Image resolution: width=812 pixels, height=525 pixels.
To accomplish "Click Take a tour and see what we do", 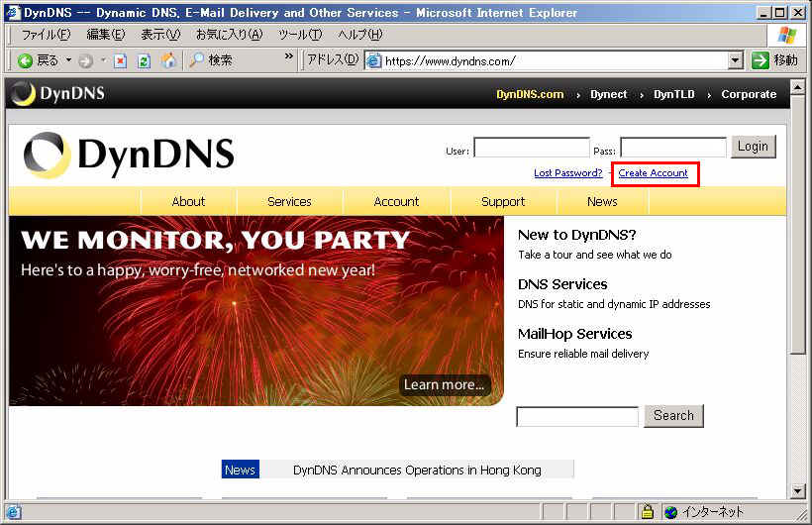I will (594, 255).
